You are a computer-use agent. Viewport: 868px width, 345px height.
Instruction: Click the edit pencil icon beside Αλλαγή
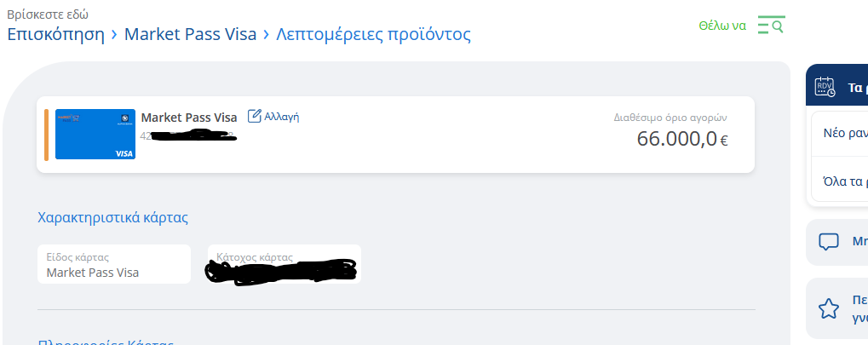254,116
